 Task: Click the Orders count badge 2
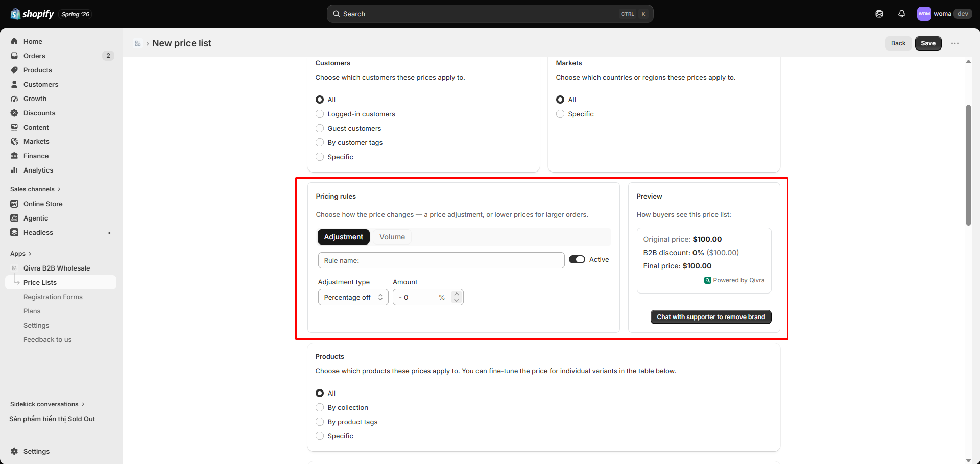coord(108,56)
